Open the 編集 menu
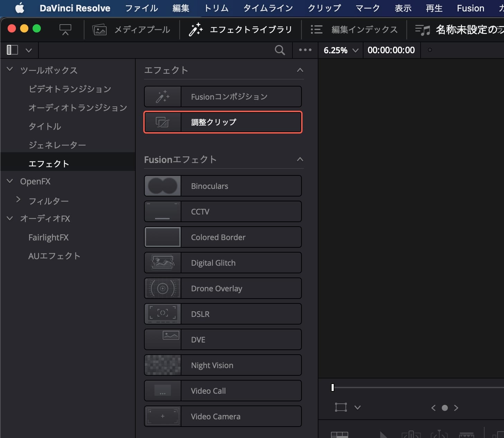 181,8
